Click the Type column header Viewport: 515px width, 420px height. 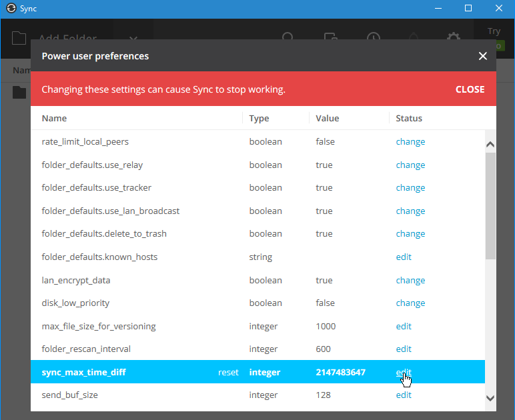coord(259,118)
